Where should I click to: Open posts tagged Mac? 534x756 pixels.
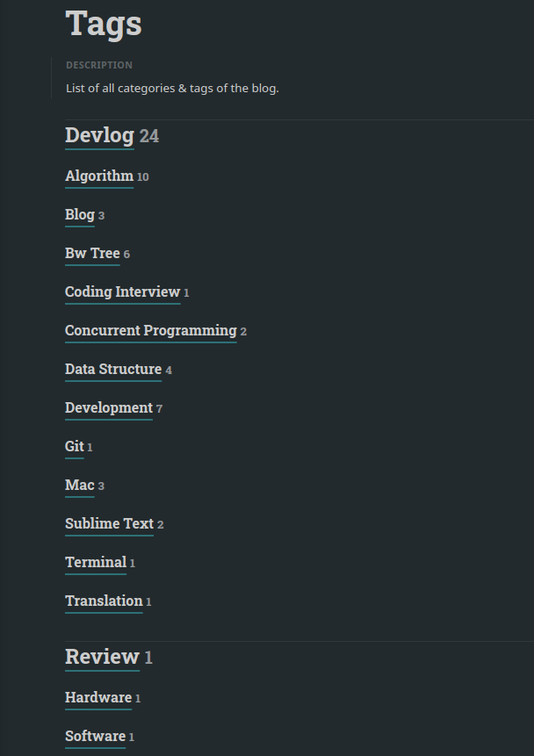[x=78, y=485]
